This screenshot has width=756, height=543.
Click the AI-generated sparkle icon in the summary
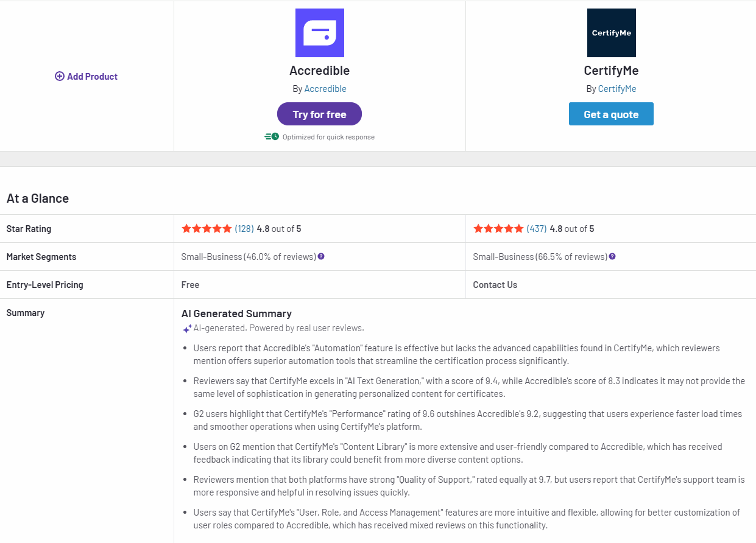coord(186,329)
